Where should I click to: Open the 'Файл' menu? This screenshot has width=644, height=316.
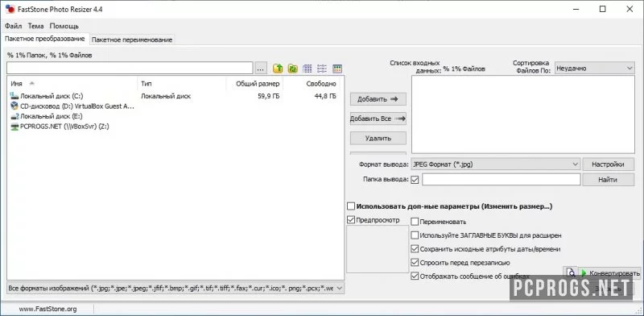point(14,26)
